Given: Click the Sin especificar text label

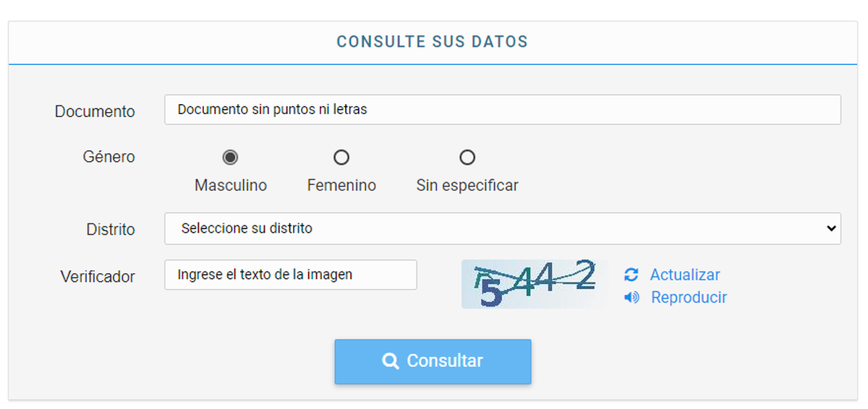Looking at the screenshot, I should pyautogui.click(x=467, y=186).
